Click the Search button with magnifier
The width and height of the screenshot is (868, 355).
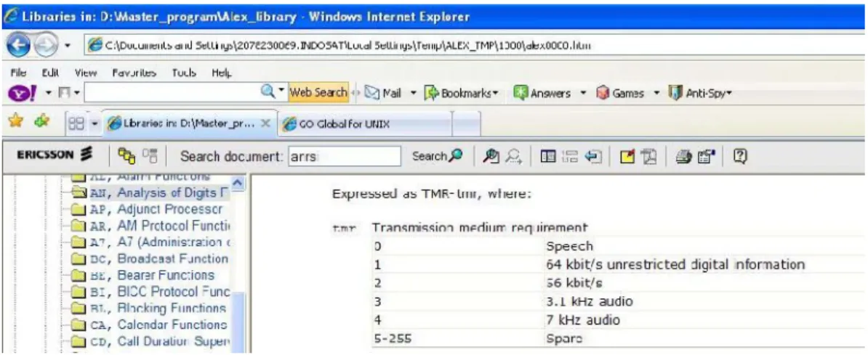(438, 157)
